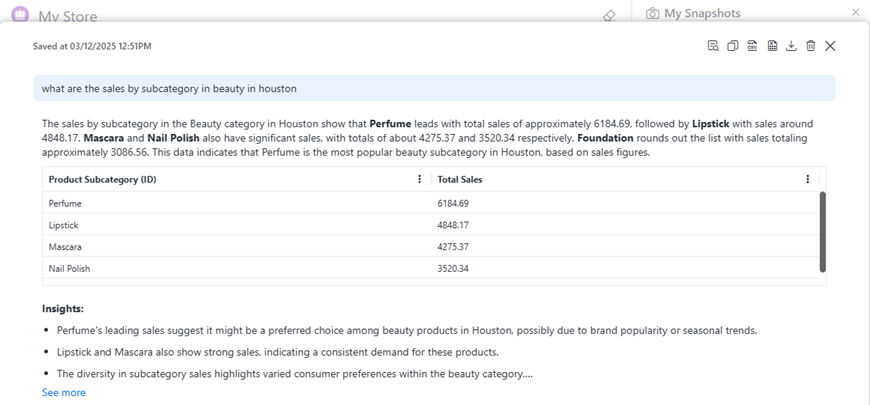Click the Product Subcategory (ID) column header
This screenshot has height=405, width=870.
pos(102,180)
